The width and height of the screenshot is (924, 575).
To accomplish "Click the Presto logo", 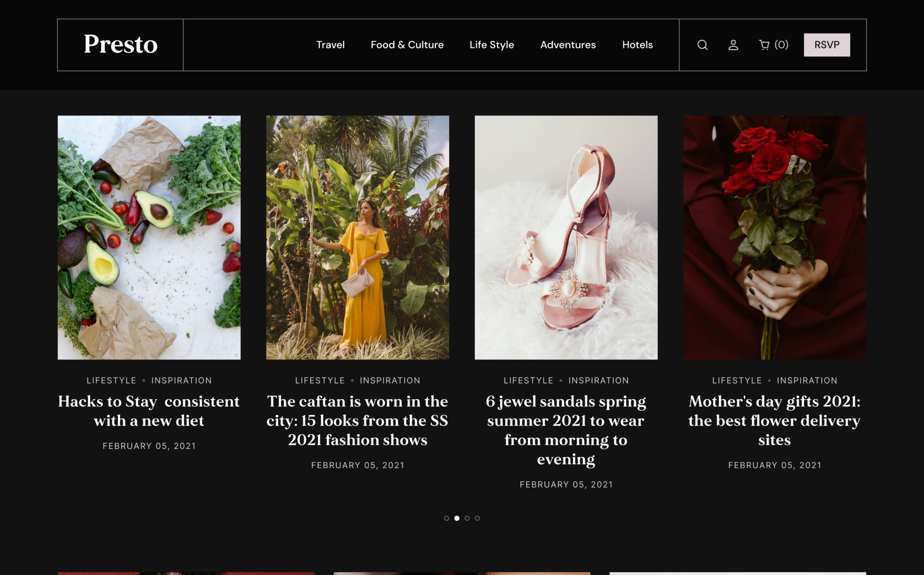I will 121,45.
